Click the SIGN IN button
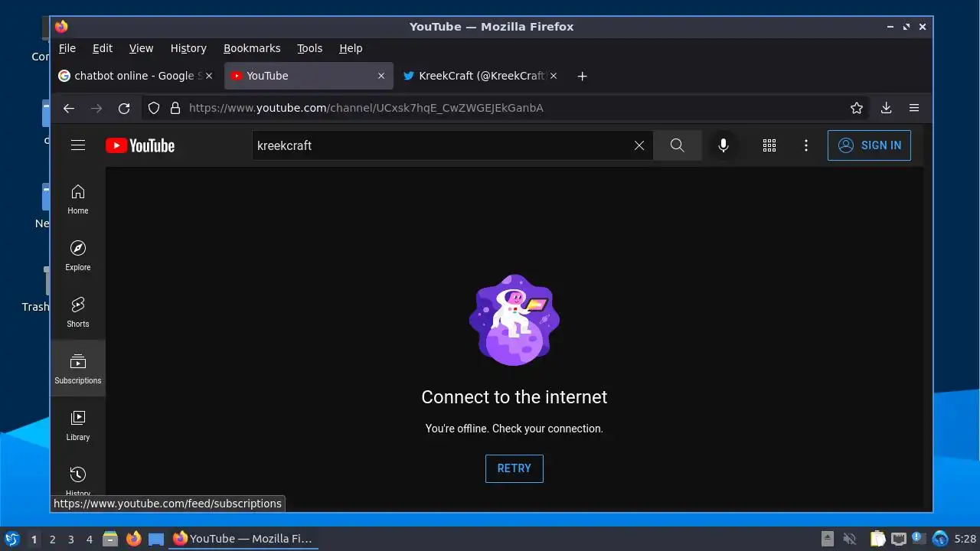This screenshot has width=980, height=551. [869, 145]
